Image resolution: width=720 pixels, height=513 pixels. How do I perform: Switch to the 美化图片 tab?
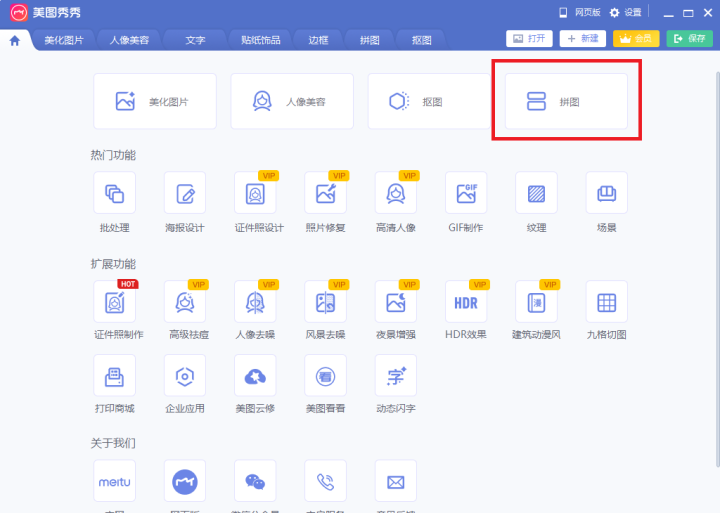click(64, 40)
